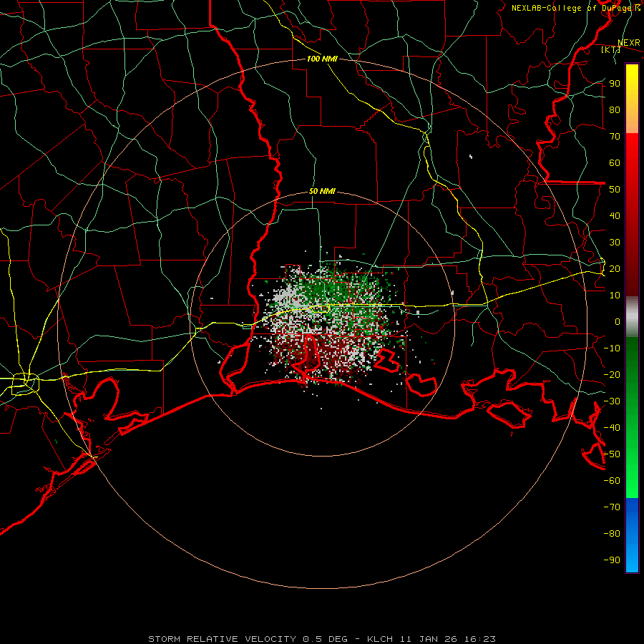Click the NEXR label above the scale

(629, 43)
